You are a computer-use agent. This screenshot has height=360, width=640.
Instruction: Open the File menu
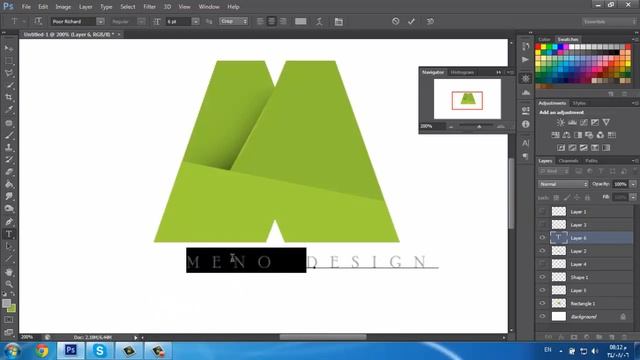coord(26,7)
